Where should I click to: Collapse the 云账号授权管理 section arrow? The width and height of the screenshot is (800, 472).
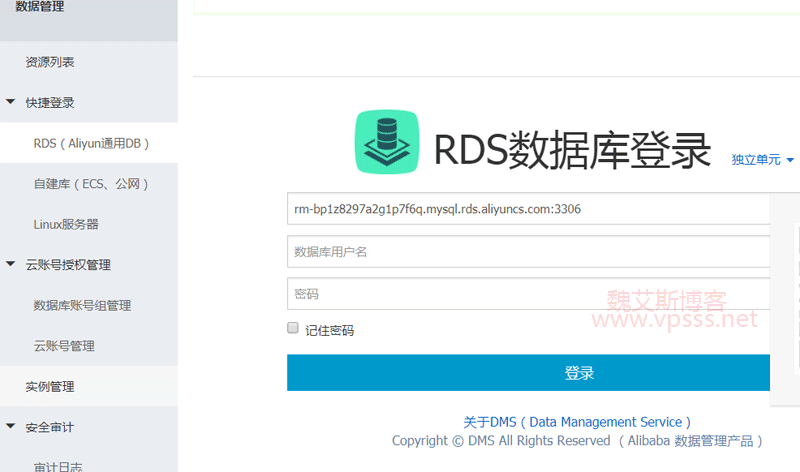coord(11,265)
